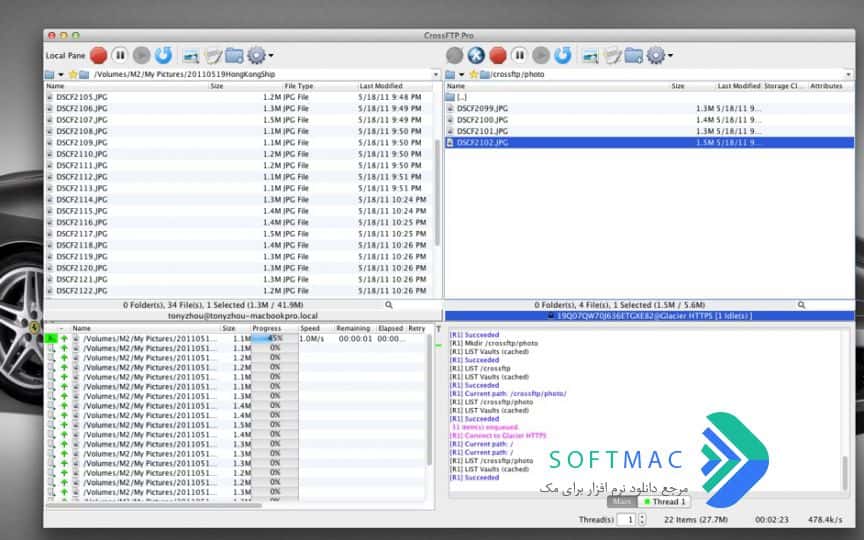The image size is (864, 540).
Task: Sort local files by File Type column
Action: 320,86
